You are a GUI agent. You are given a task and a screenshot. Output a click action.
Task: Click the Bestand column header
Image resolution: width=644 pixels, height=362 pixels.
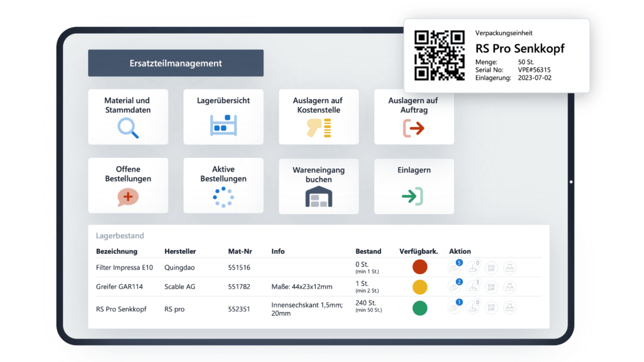click(x=368, y=251)
